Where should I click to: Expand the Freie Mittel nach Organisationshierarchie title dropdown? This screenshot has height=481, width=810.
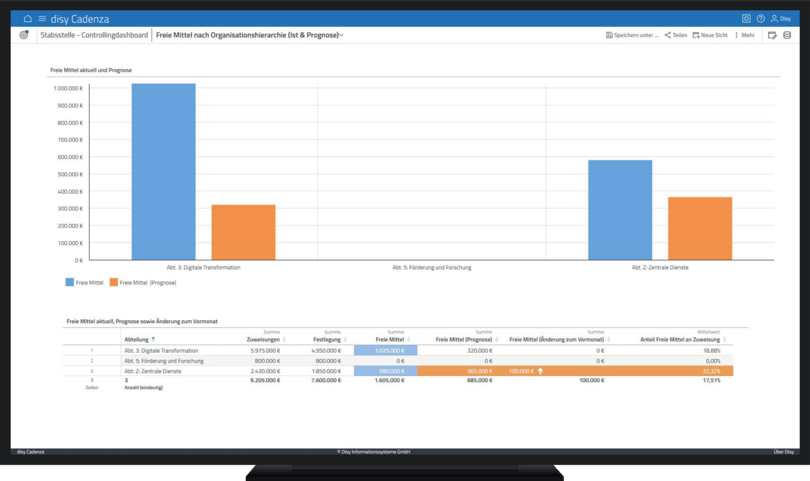click(341, 35)
